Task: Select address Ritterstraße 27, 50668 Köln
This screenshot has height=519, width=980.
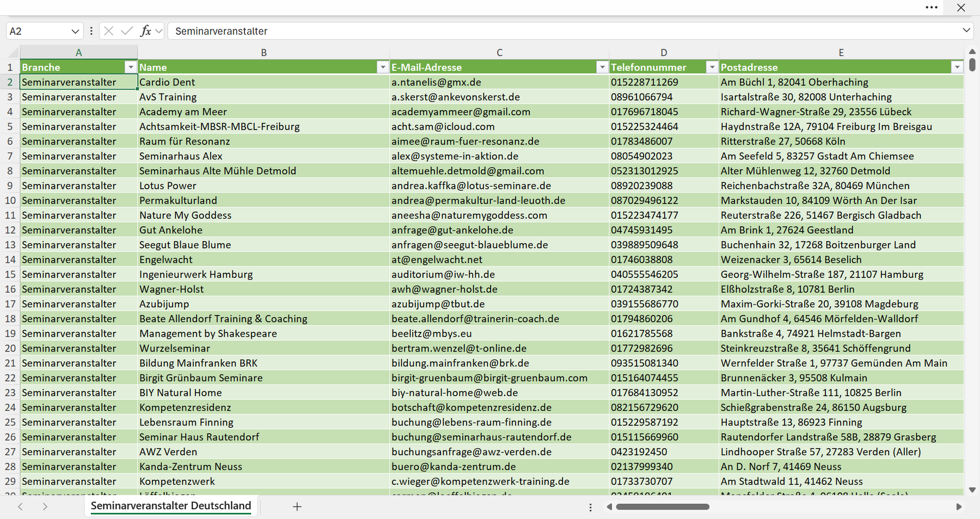Action: (x=841, y=141)
